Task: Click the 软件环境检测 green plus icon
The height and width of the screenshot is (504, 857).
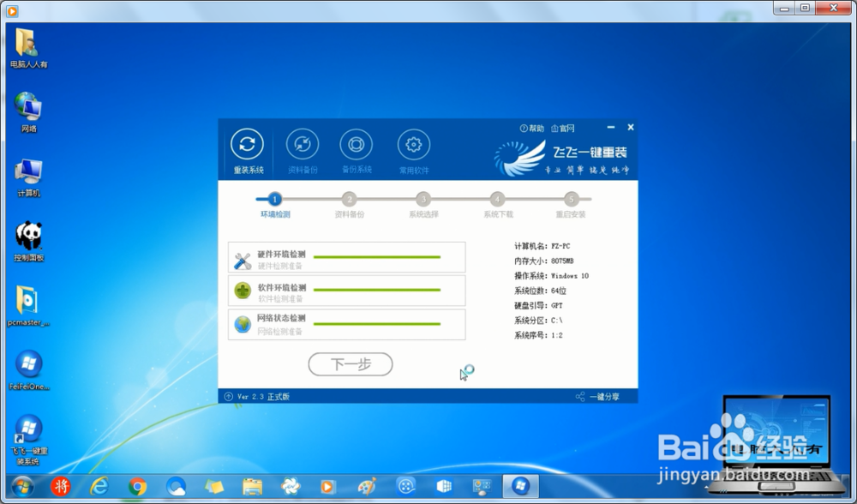Action: tap(243, 291)
